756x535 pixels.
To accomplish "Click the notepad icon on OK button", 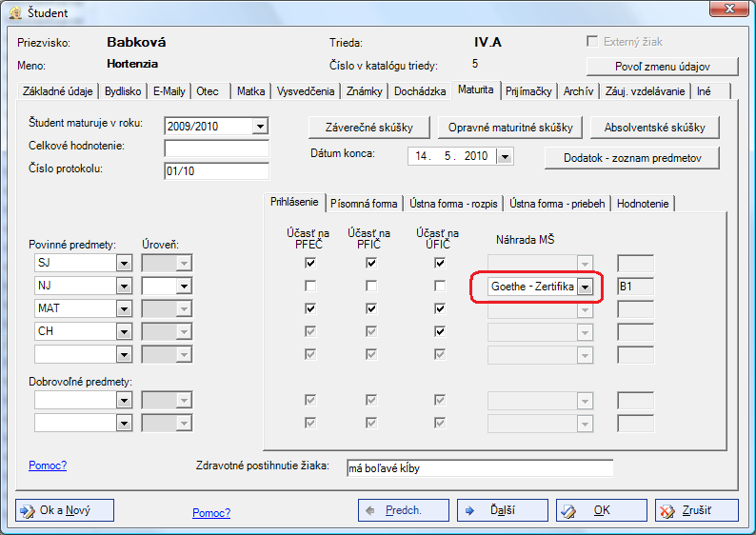I will coord(569,511).
